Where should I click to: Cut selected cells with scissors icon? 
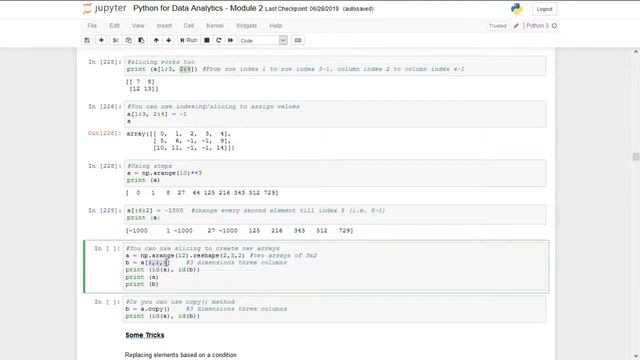[x=116, y=40]
